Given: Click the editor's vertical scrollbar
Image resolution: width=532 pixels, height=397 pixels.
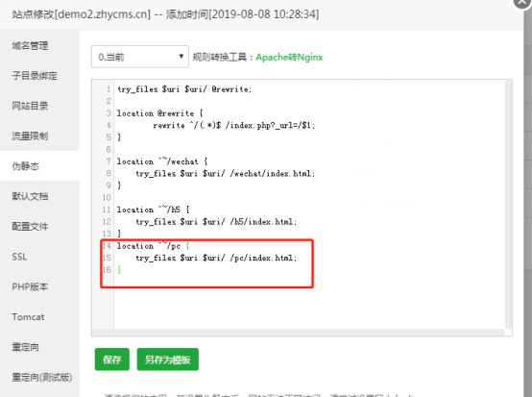Looking at the screenshot, I should click(508, 204).
